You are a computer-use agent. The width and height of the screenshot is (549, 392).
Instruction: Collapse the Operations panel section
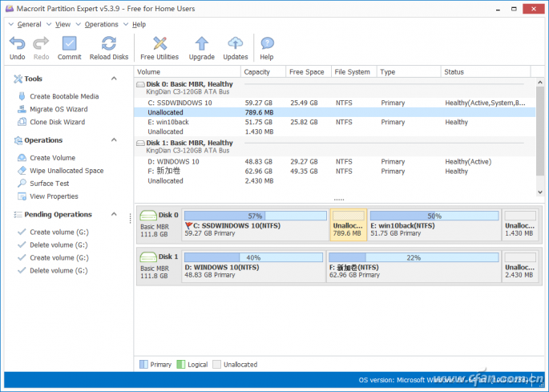[x=114, y=139]
